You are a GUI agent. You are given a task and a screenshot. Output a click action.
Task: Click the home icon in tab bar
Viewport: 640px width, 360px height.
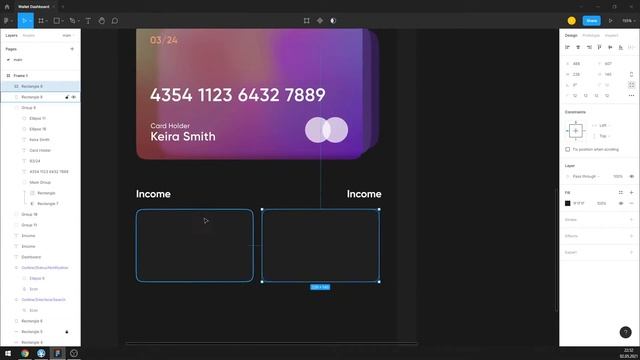click(x=7, y=7)
